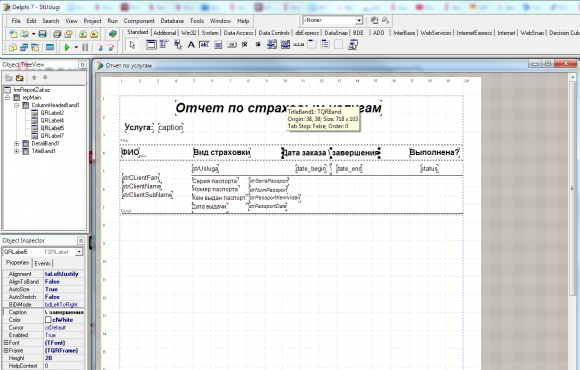This screenshot has width=580, height=370.
Task: Open the Object Inspector component dropdown
Action: (x=79, y=252)
